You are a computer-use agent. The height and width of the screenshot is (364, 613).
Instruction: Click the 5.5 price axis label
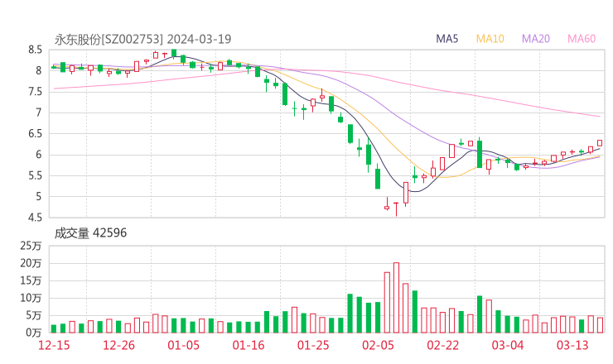point(35,175)
